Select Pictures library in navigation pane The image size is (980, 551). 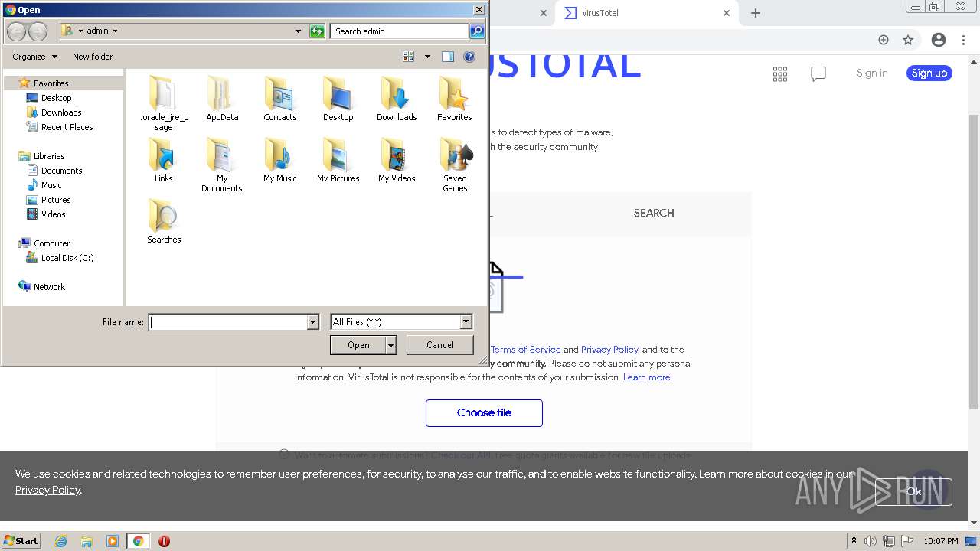pos(56,200)
